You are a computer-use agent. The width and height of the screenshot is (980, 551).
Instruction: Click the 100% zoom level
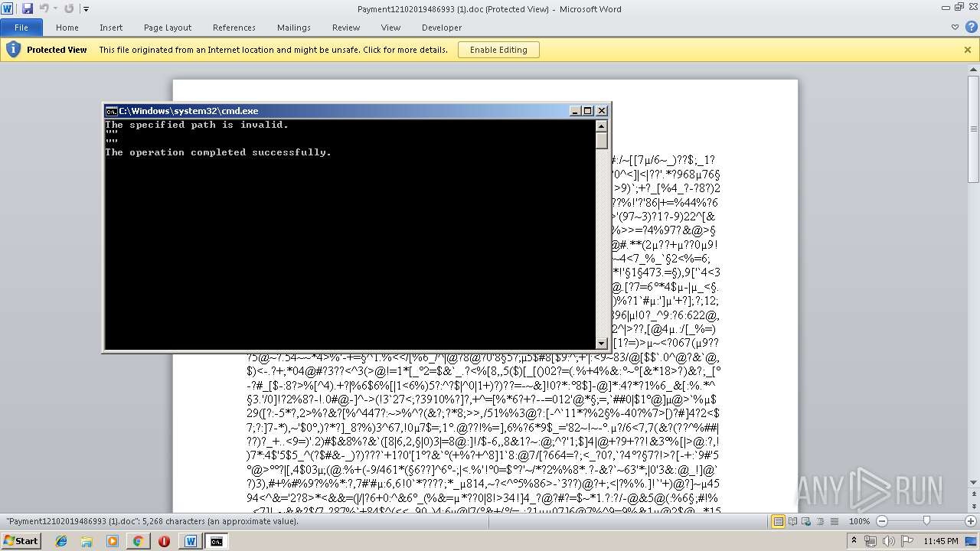click(860, 521)
